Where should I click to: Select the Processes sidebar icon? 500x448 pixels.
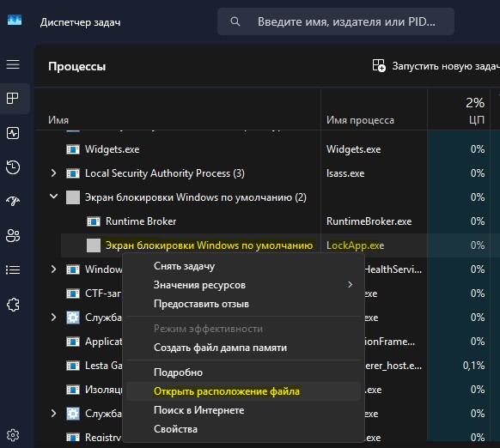[x=13, y=99]
